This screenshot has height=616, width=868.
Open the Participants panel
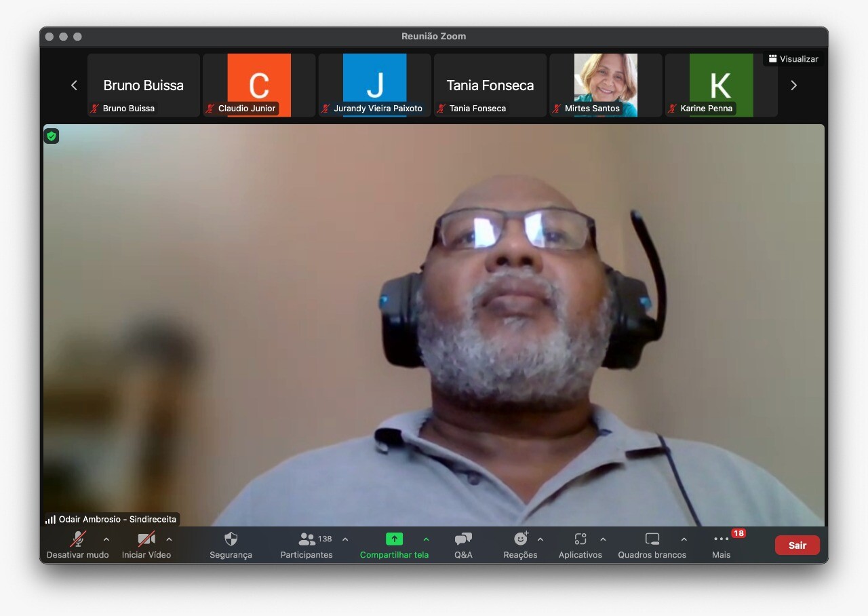point(307,539)
